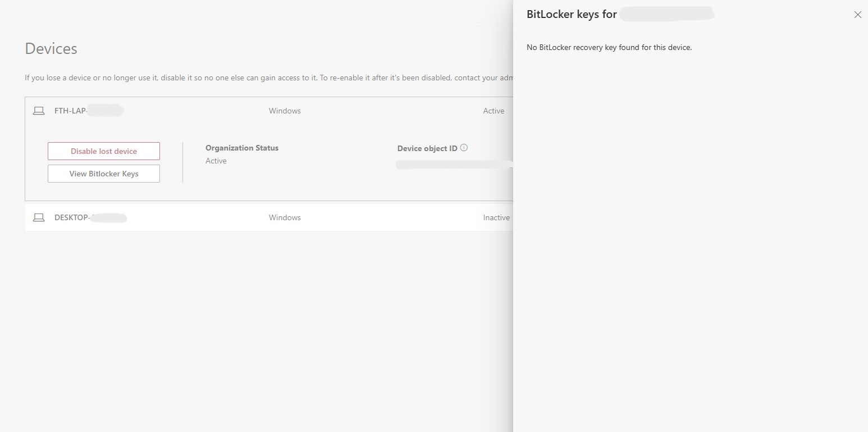This screenshot has height=432, width=868.
Task: Click the Disable lost device button
Action: (x=104, y=151)
